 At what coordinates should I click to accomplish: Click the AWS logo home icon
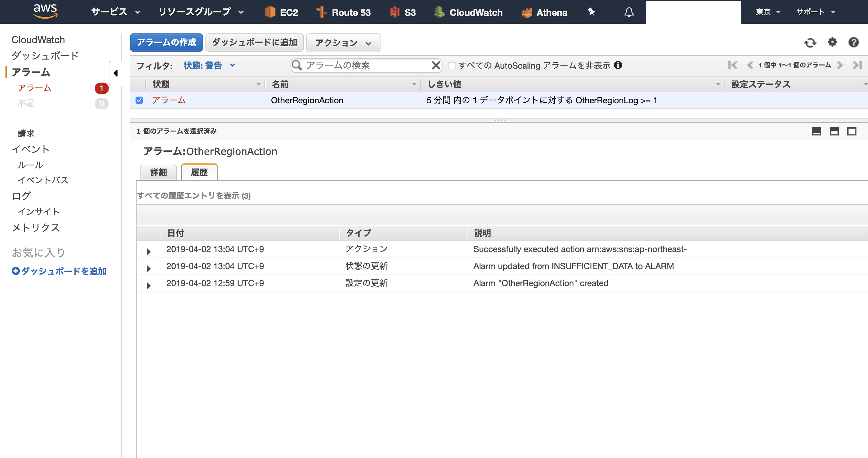45,11
